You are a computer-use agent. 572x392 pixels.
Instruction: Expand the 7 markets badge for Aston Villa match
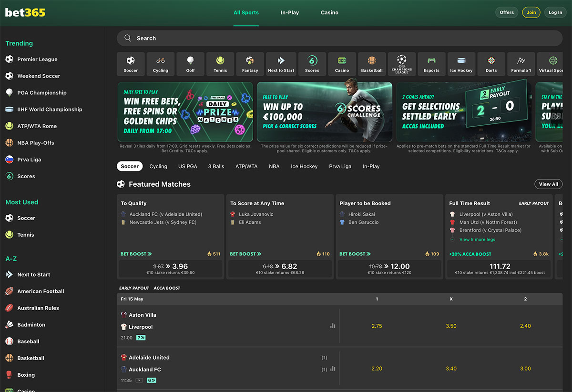(141, 338)
